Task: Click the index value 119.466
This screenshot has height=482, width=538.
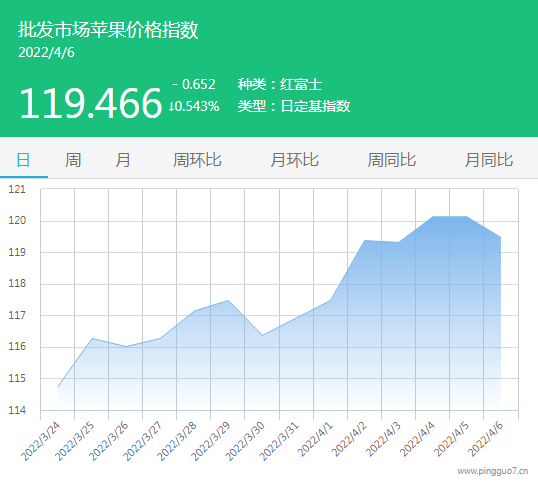Action: pos(90,103)
